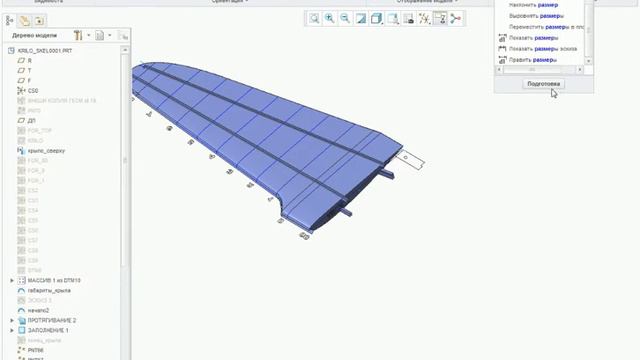Viewport: 640px width, 360px height.
Task: Select datum plane T in the tree
Action: click(x=29, y=71)
